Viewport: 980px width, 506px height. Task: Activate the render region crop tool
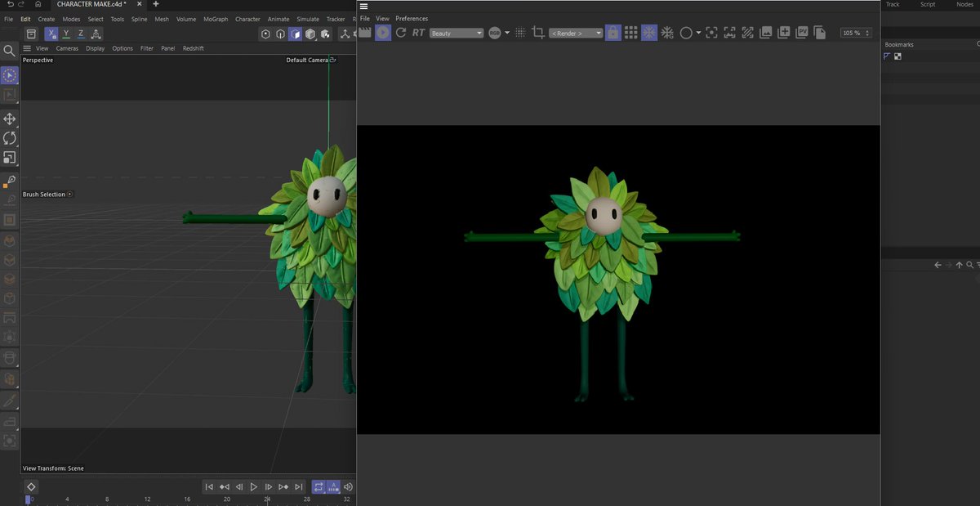point(538,33)
